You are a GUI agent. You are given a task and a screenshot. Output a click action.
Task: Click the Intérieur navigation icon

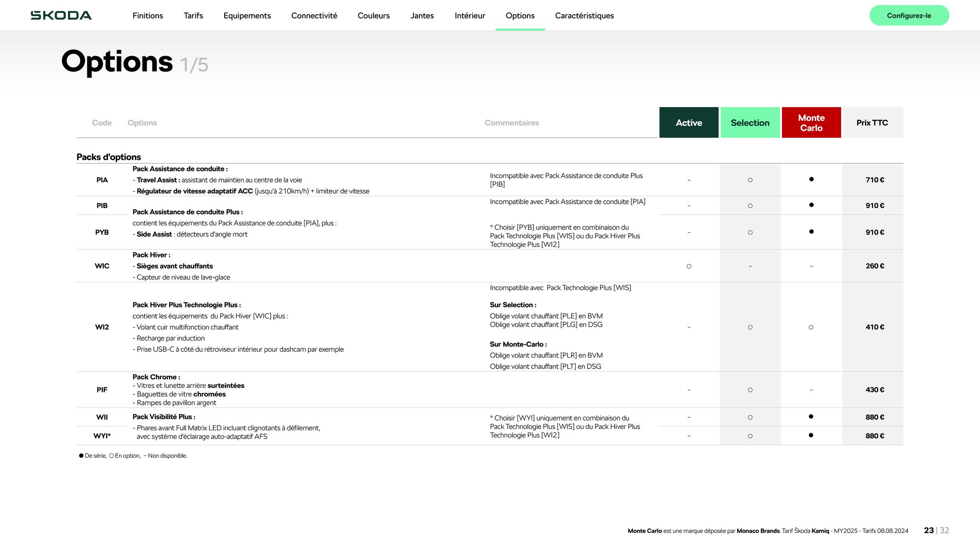point(470,16)
